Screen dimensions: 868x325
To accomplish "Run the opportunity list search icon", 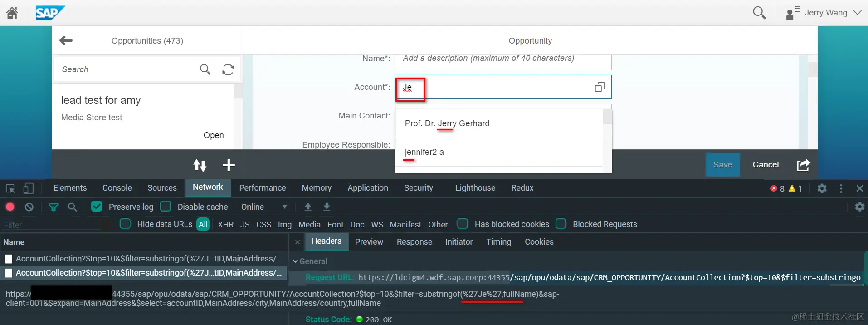I will click(x=205, y=69).
